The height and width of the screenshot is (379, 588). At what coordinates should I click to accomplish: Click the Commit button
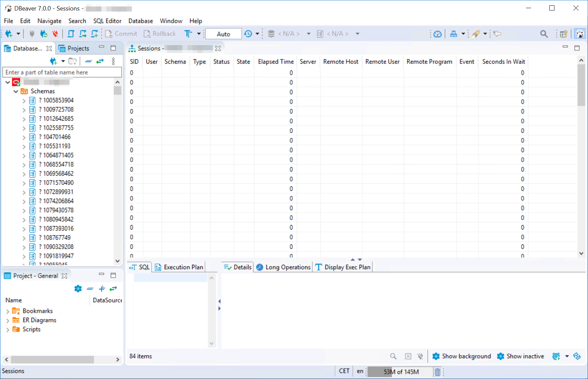tap(121, 34)
